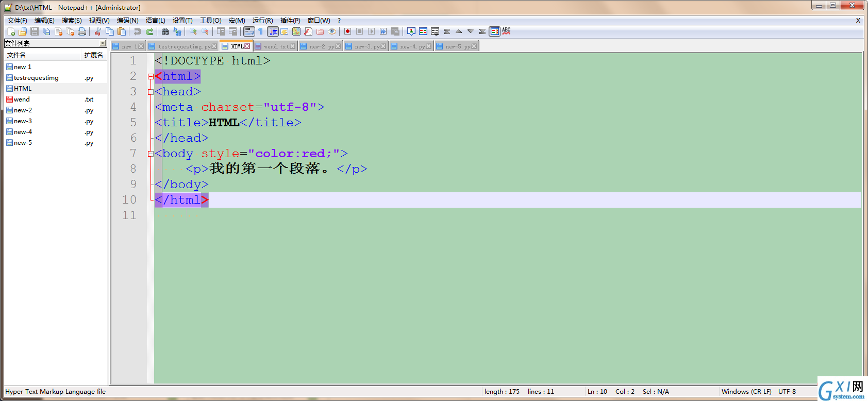
Task: Click the Copy icon in toolbar
Action: pos(110,31)
